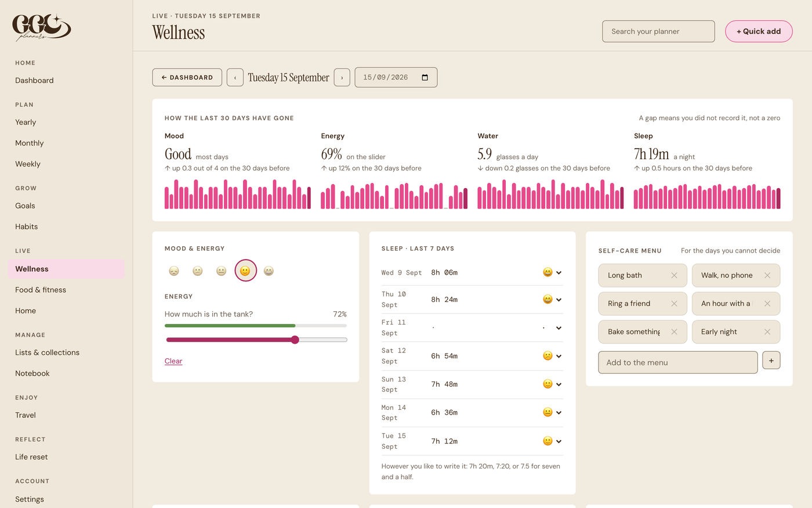Open sleep quality dropdown for Wed 9 Sept
Viewport: 812px width, 508px height.
(x=552, y=272)
